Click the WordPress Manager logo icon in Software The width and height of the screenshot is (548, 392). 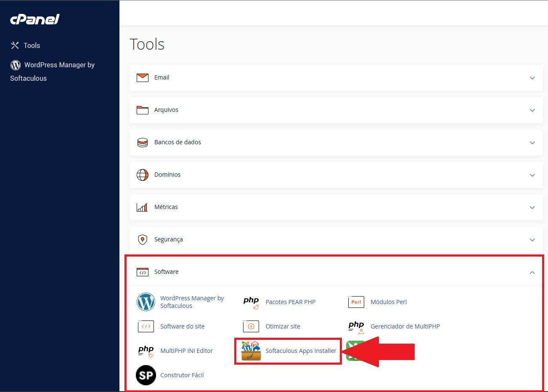pos(146,302)
